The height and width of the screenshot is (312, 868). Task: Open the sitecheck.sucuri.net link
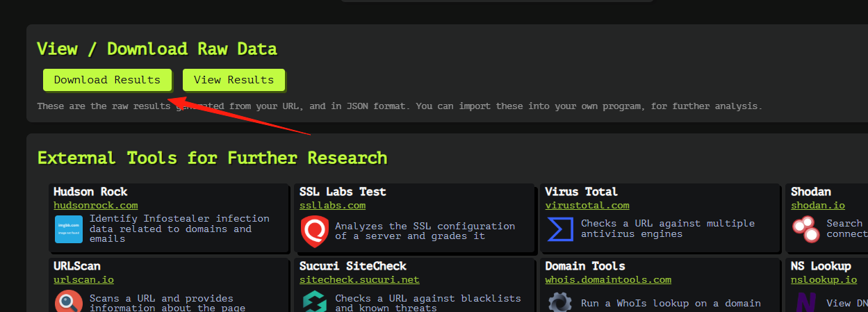click(x=359, y=279)
